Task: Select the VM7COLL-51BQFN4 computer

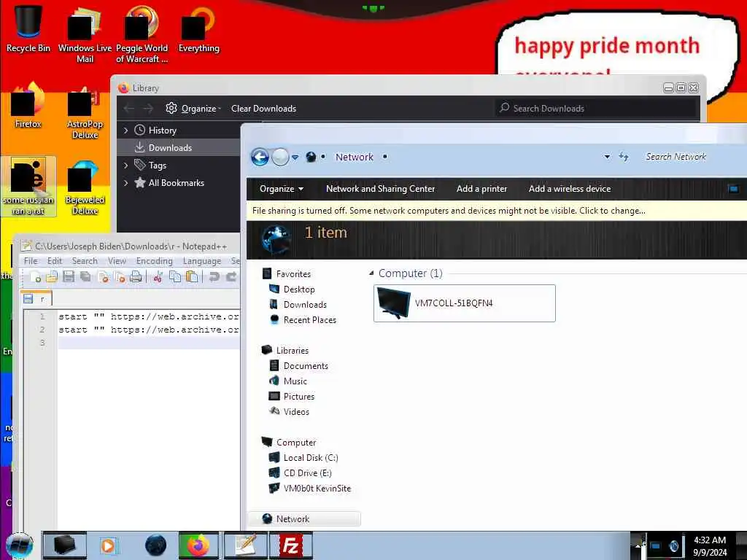Action: coord(465,303)
